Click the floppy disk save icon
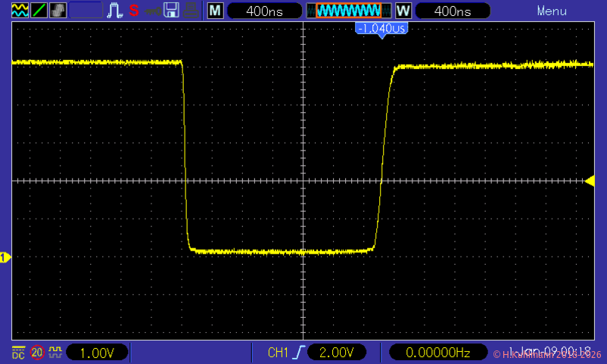 172,11
